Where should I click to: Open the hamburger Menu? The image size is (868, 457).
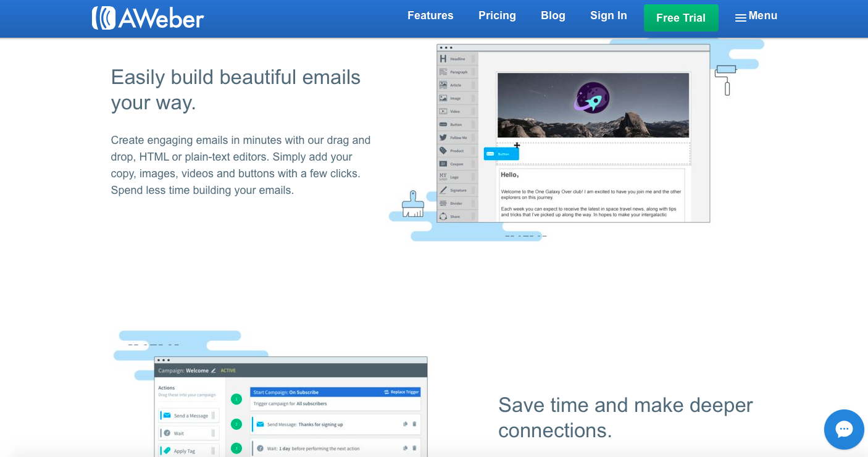[756, 16]
